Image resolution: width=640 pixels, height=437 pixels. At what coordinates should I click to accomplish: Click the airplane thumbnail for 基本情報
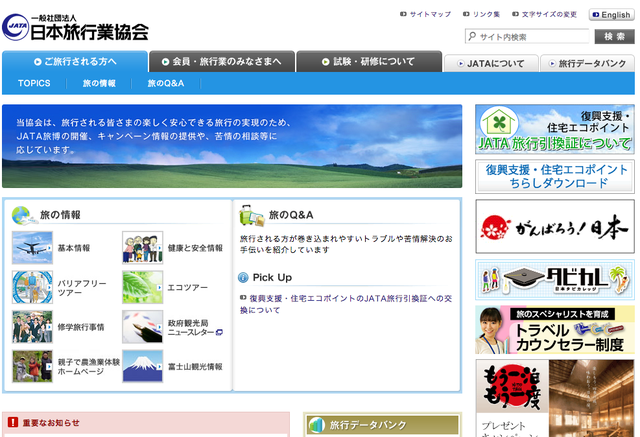tap(32, 248)
